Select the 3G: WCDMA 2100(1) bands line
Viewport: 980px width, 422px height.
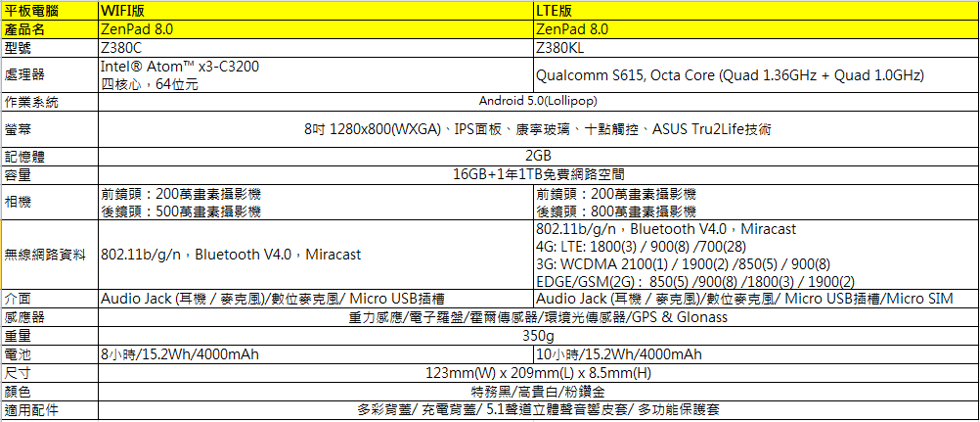(683, 264)
